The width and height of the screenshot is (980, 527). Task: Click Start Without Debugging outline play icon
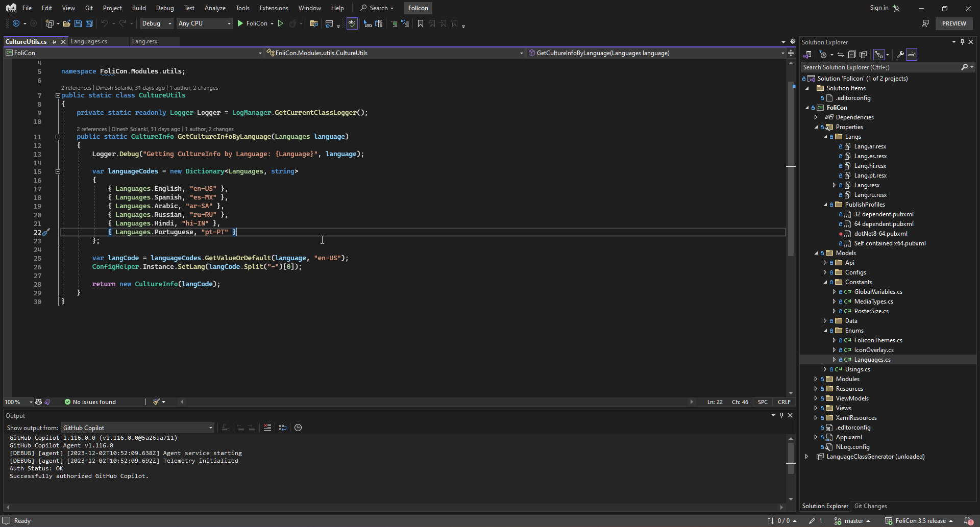tap(280, 23)
